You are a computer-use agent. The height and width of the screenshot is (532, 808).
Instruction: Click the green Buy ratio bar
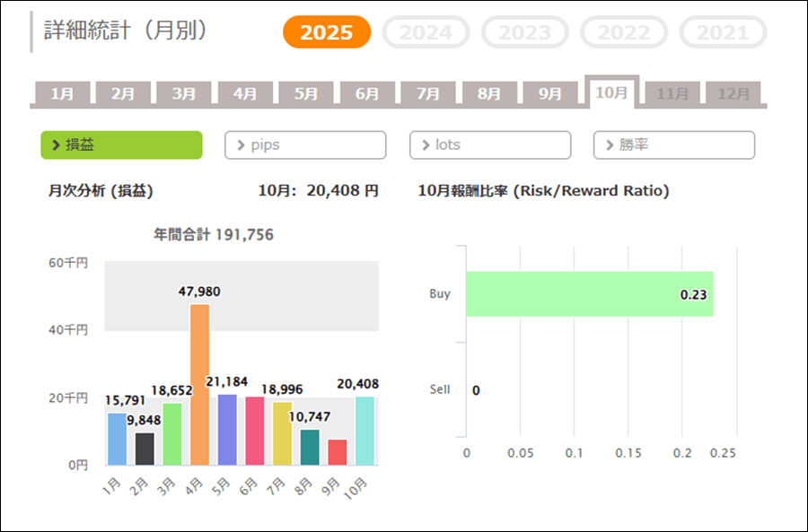click(x=588, y=293)
